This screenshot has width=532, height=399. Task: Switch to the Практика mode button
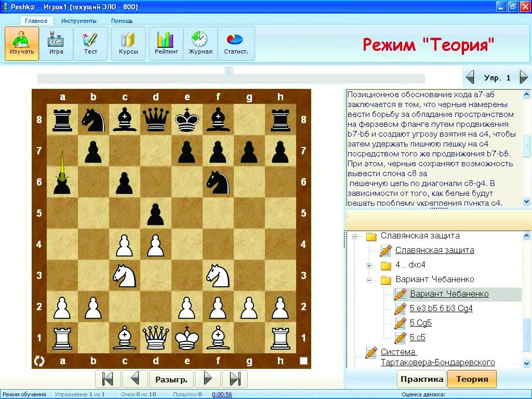tap(422, 379)
